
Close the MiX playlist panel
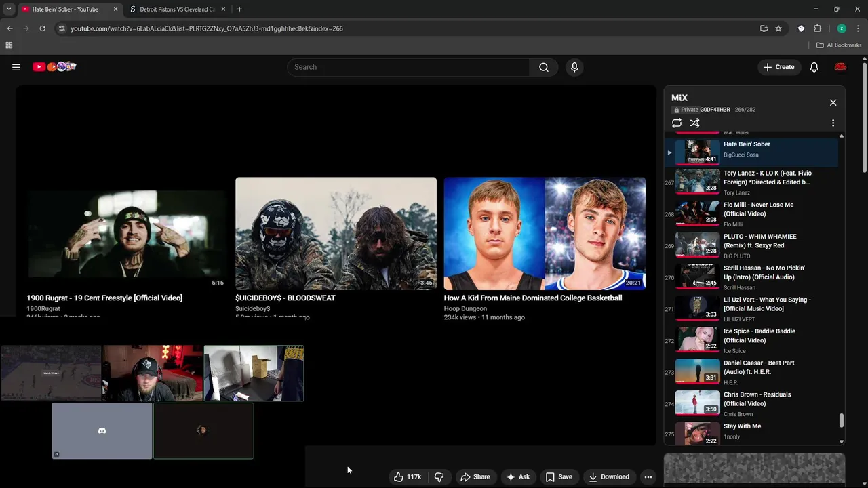click(833, 102)
